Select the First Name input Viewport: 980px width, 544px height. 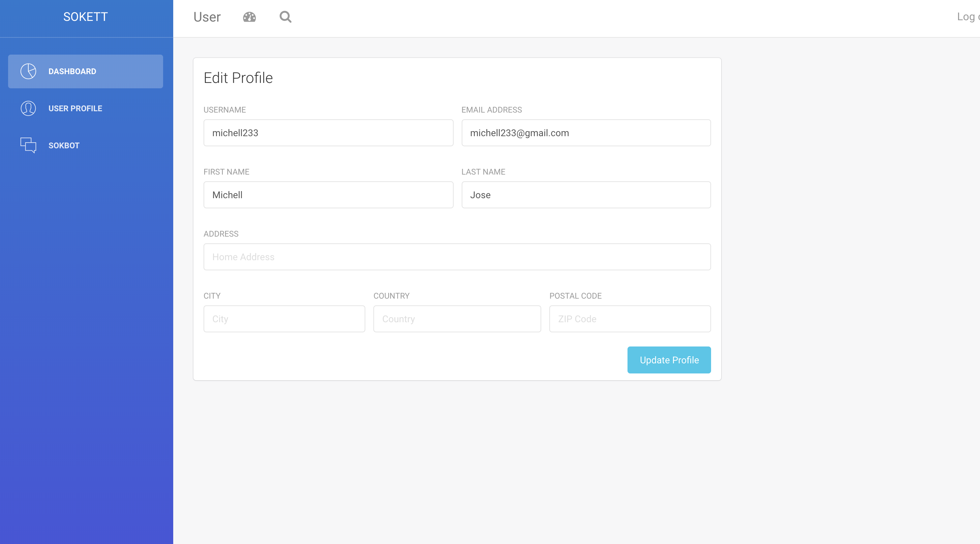tap(328, 195)
